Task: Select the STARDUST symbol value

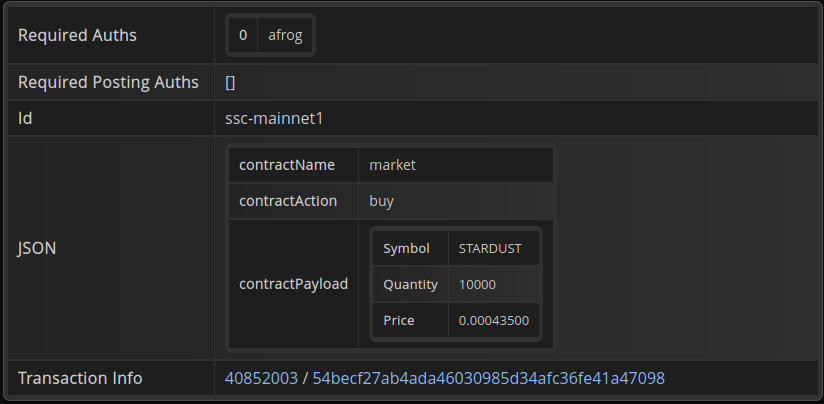Action: coord(490,248)
